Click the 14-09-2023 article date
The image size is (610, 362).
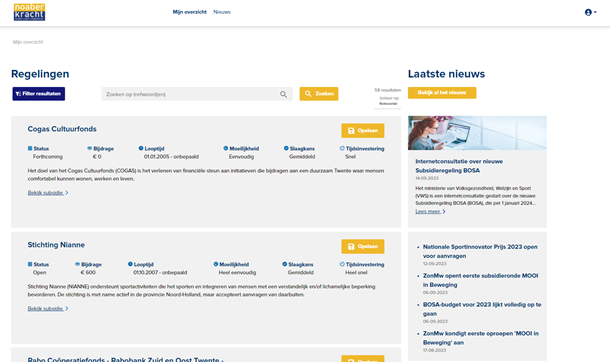coord(427,178)
